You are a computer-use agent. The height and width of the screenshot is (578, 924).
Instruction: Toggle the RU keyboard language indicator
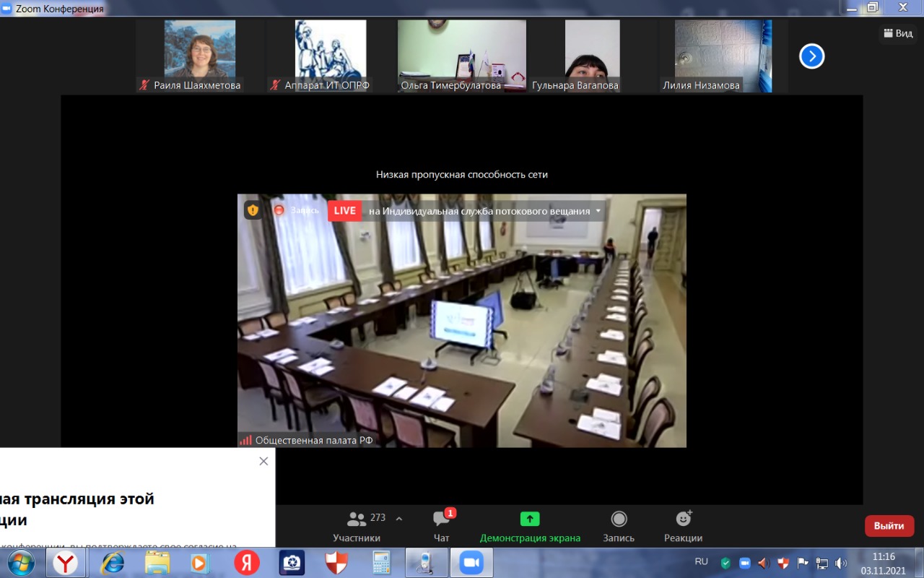pyautogui.click(x=701, y=561)
